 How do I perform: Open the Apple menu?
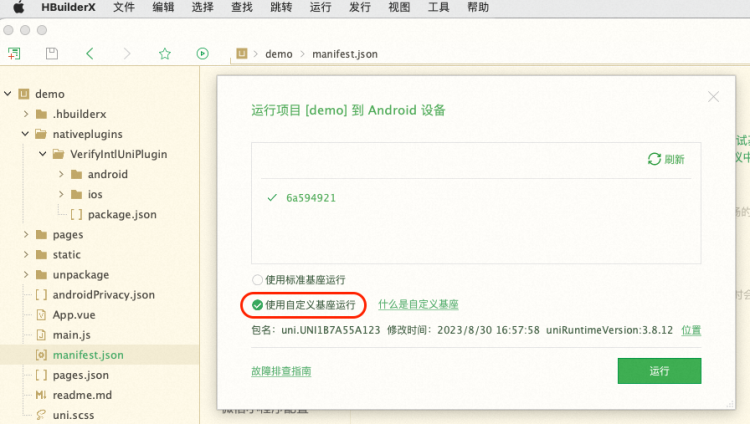[18, 7]
